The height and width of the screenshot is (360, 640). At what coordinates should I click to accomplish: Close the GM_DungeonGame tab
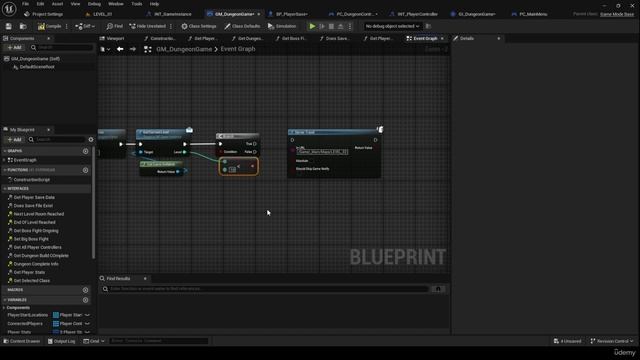tap(259, 14)
